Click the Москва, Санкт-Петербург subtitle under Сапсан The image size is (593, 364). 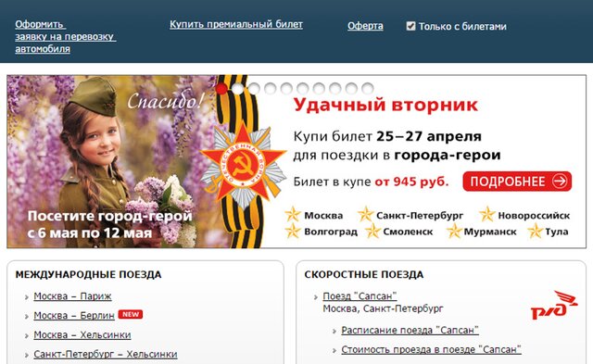pos(383,308)
